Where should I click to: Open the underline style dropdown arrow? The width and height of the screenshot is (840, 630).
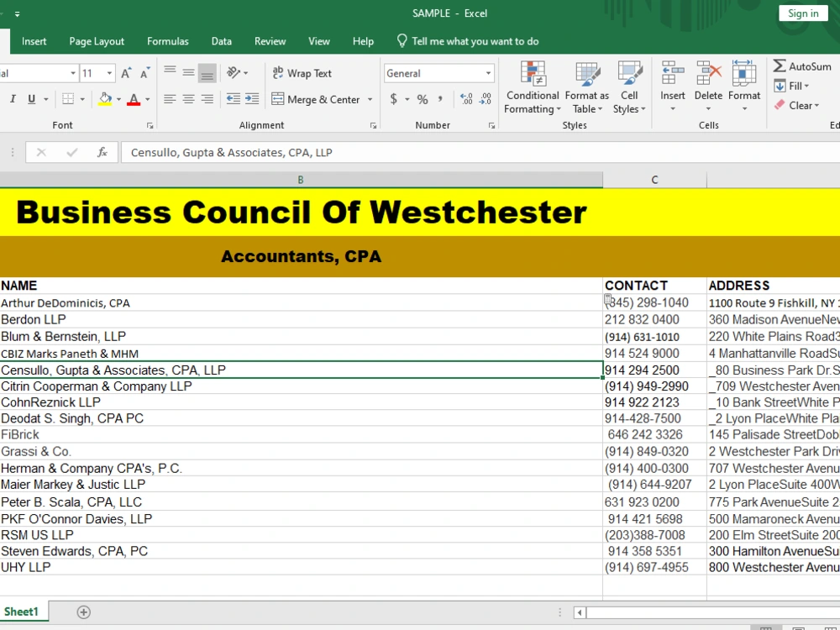tap(46, 99)
